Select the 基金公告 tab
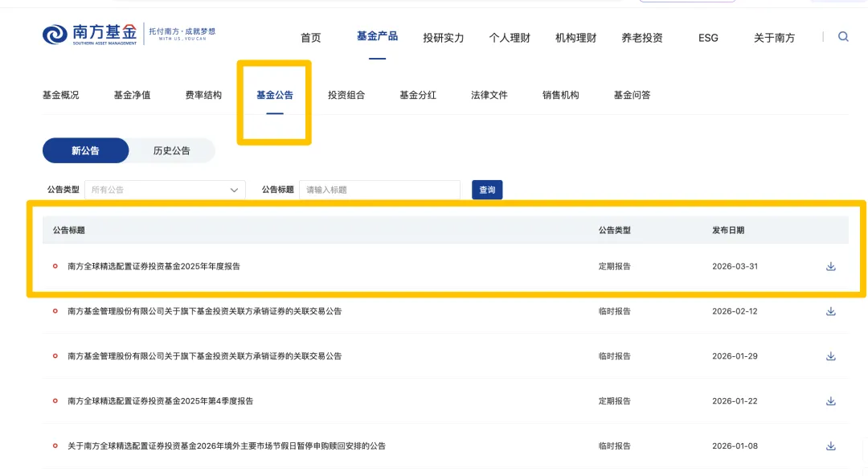This screenshot has height=476, width=868. (x=275, y=95)
